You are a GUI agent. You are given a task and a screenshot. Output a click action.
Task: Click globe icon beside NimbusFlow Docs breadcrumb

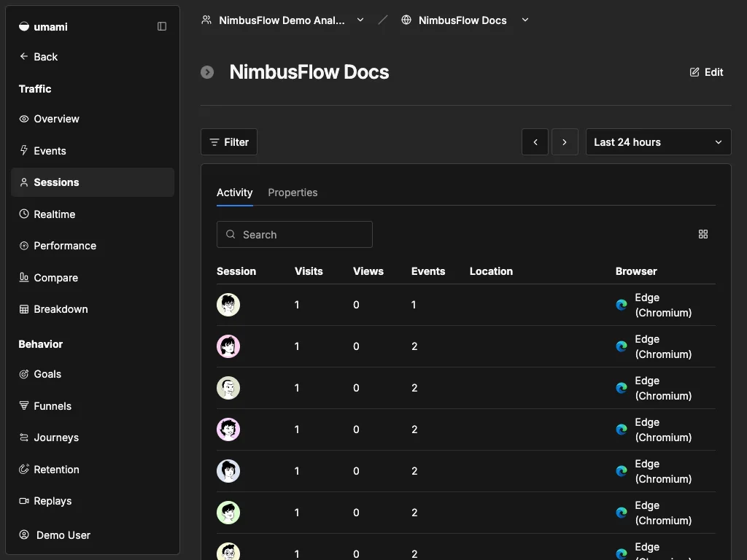[x=406, y=20]
